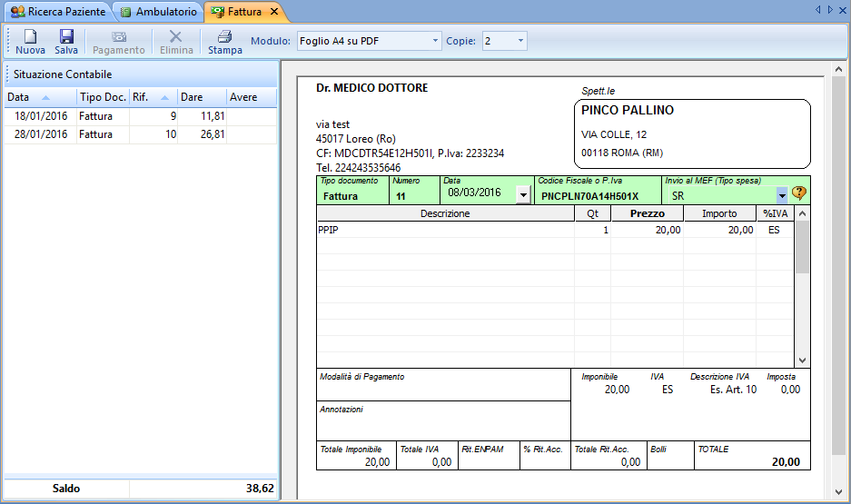Expand the Invio al MEF dropdown
Image resolution: width=851 pixels, height=504 pixels.
point(782,195)
